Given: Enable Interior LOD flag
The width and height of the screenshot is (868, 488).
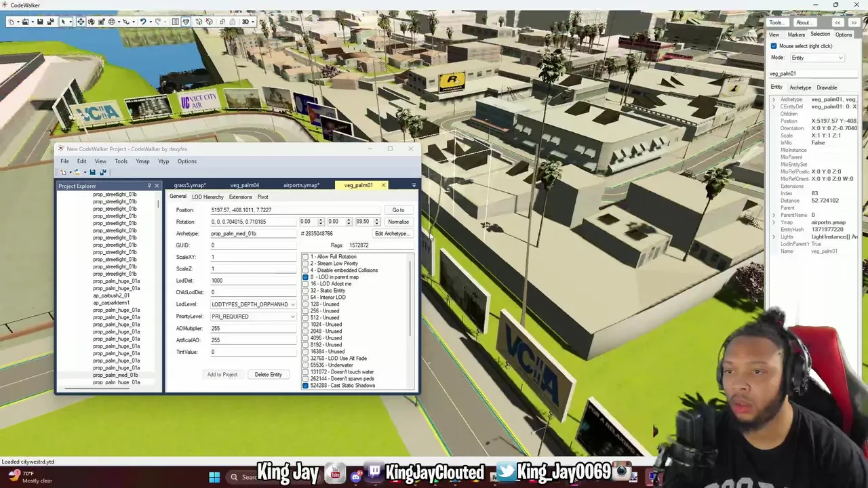Looking at the screenshot, I should 305,298.
